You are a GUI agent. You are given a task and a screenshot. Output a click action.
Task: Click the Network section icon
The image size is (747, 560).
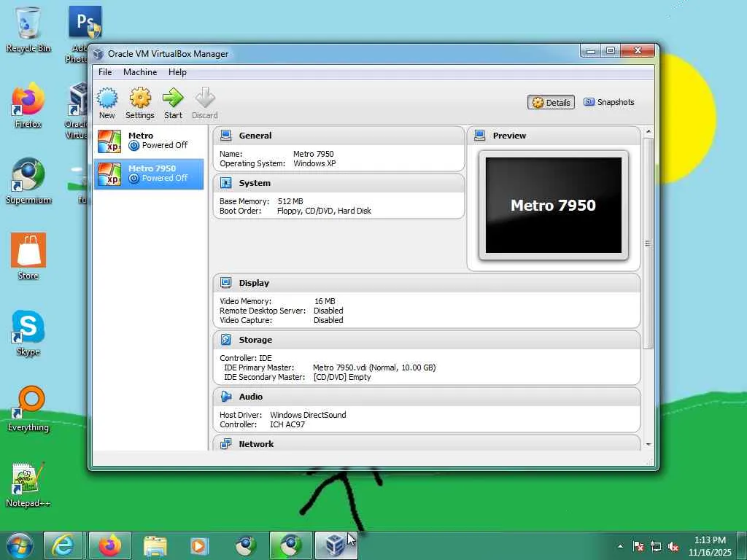tap(226, 444)
